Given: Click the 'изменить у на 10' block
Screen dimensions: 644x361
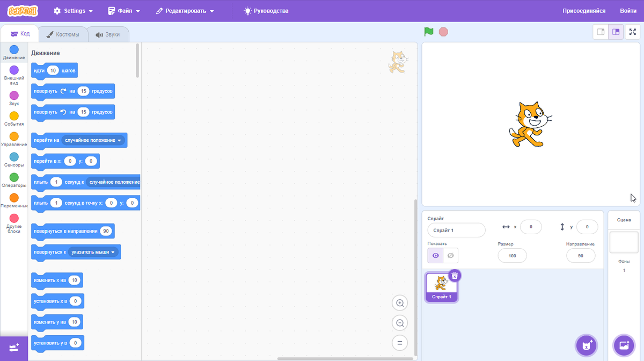Looking at the screenshot, I should (x=57, y=322).
